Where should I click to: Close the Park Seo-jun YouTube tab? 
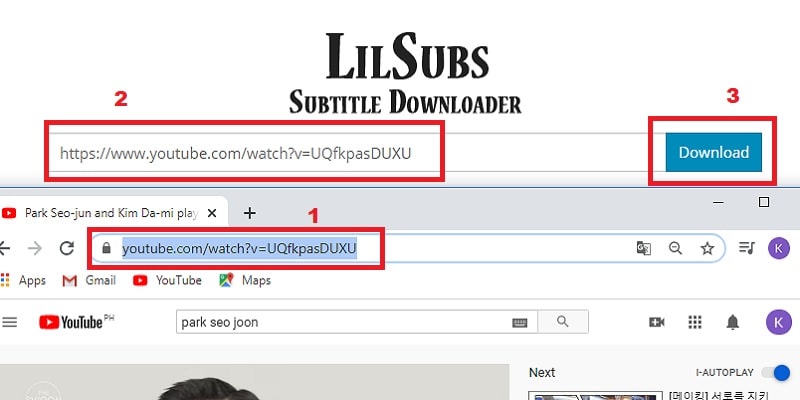coord(212,213)
